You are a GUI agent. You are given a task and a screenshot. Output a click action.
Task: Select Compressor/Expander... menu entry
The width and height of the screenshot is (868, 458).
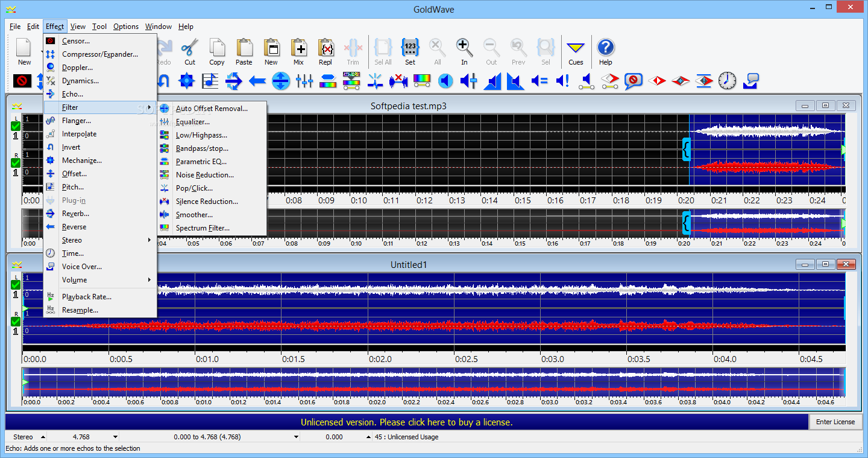(99, 54)
